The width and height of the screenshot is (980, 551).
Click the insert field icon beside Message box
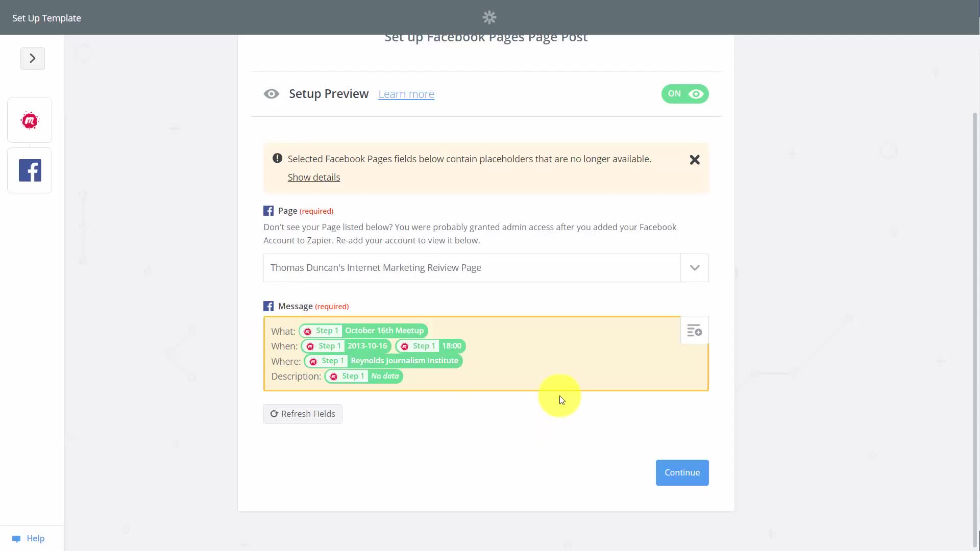click(694, 331)
